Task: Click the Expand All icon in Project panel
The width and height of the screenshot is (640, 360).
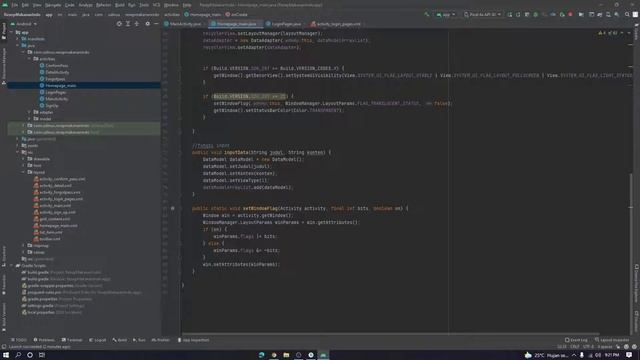Action: click(x=128, y=24)
